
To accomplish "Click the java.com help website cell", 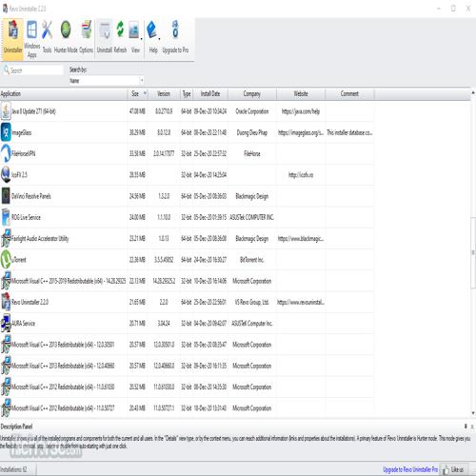I will (301, 111).
